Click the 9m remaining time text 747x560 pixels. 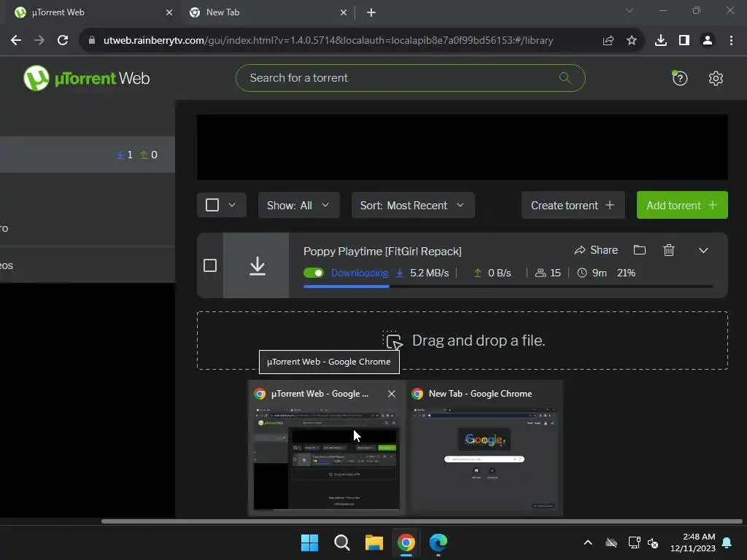[x=600, y=273]
